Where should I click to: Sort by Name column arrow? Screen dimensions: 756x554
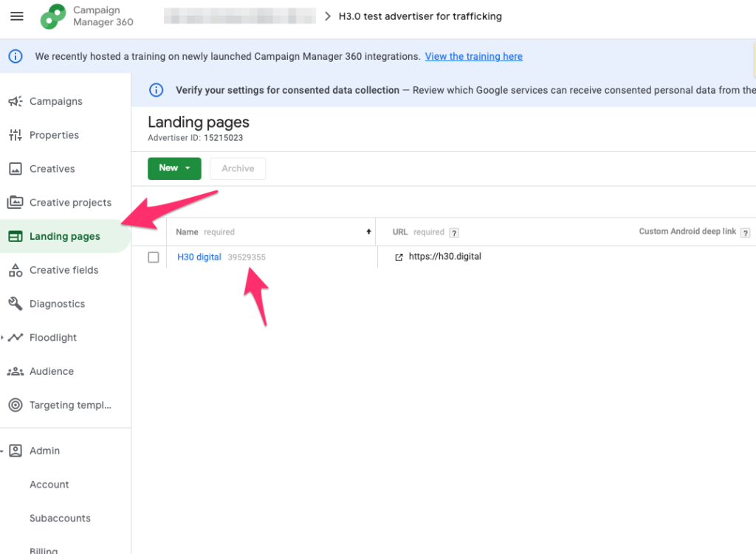coord(368,232)
